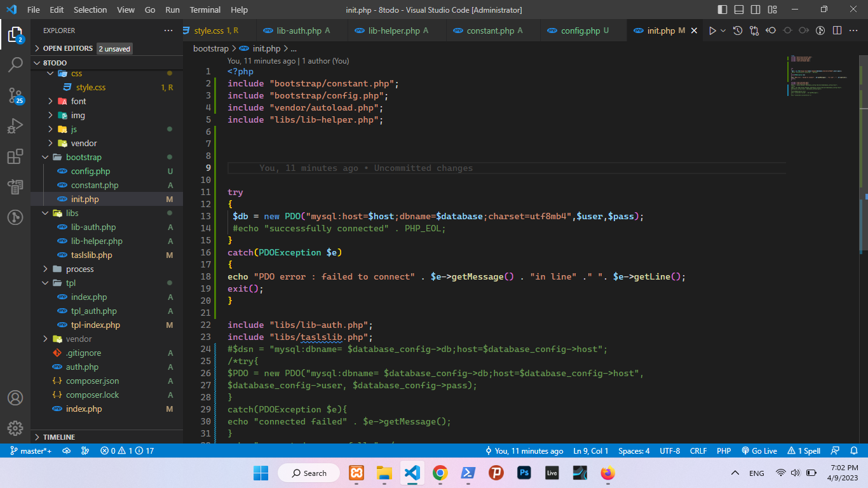
Task: Change language mode PHP in status bar
Action: tap(724, 451)
